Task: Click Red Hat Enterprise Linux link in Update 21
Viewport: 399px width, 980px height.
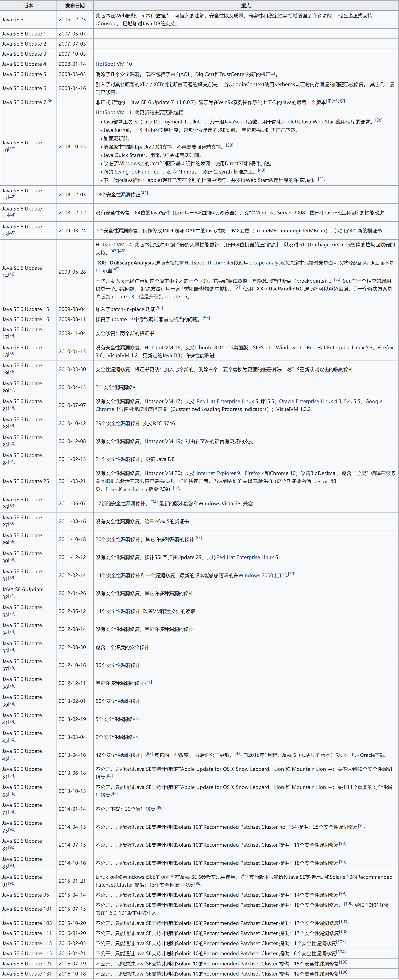Action: 225,401
